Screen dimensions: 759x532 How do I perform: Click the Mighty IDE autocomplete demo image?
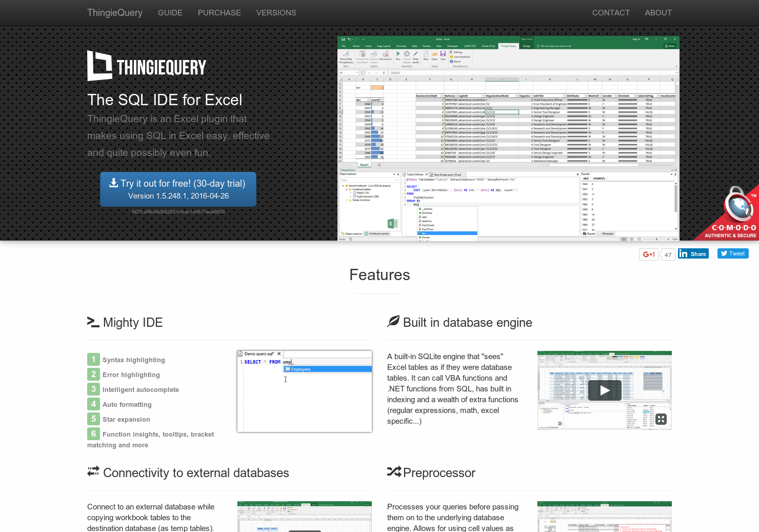pyautogui.click(x=305, y=391)
